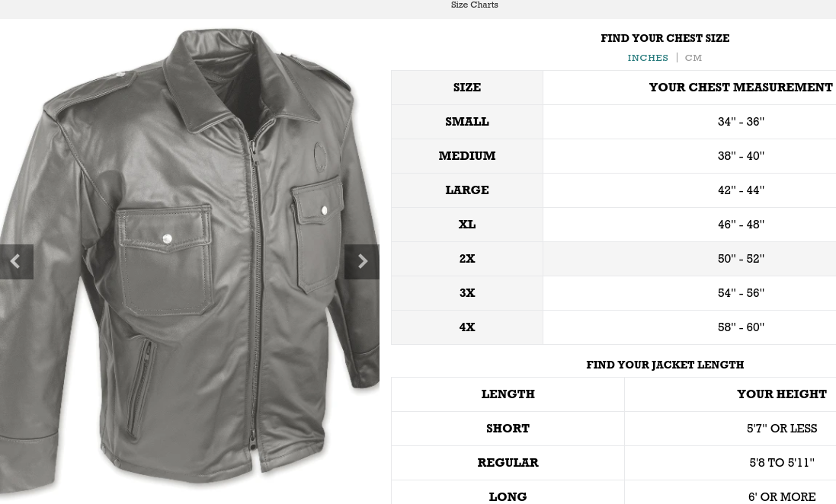The image size is (836, 504).
Task: Click the Find Your Jacket Length heading
Action: coord(665,365)
